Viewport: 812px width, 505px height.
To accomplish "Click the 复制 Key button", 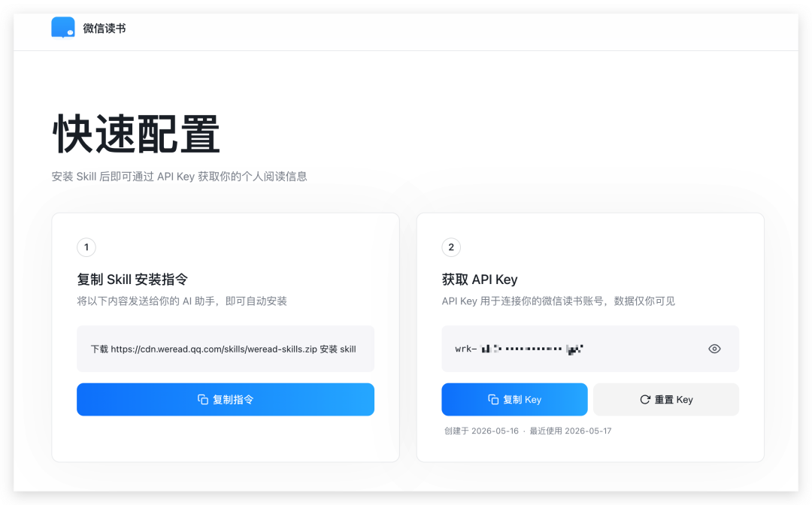I will click(x=514, y=400).
